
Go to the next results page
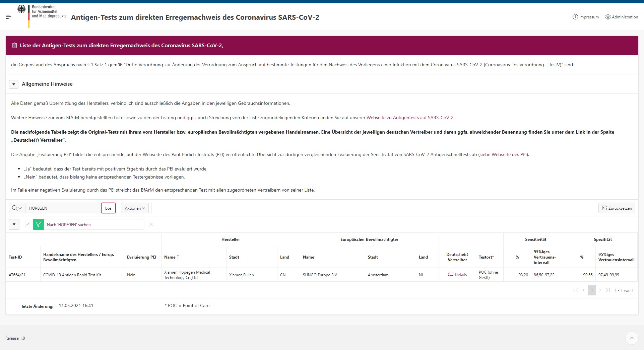[x=600, y=290]
